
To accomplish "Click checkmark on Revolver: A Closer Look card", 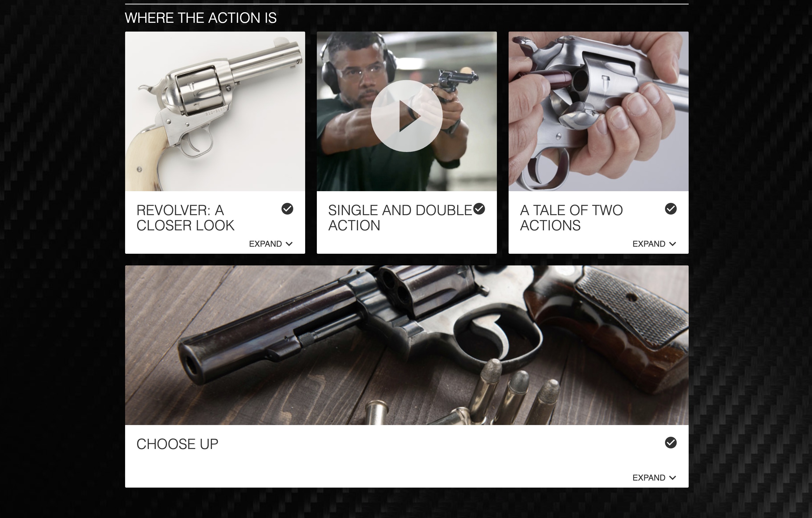I will 287,209.
